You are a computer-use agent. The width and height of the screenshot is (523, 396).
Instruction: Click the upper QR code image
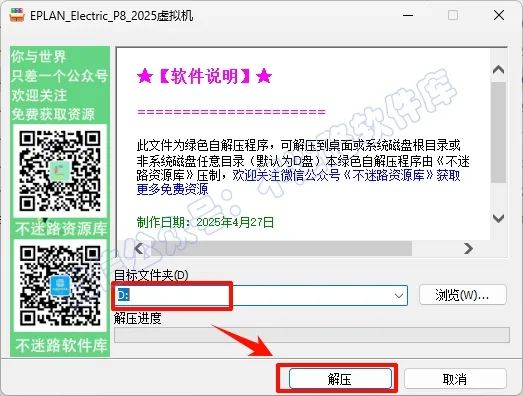60,171
